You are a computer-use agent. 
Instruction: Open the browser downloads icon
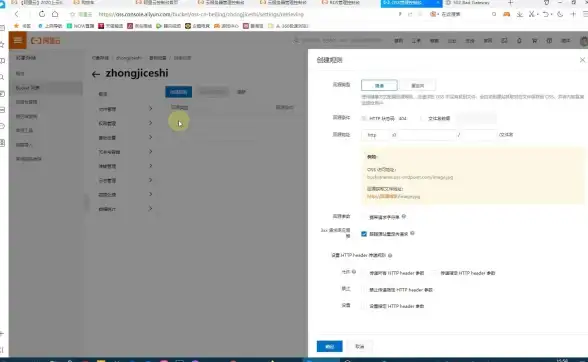520,14
